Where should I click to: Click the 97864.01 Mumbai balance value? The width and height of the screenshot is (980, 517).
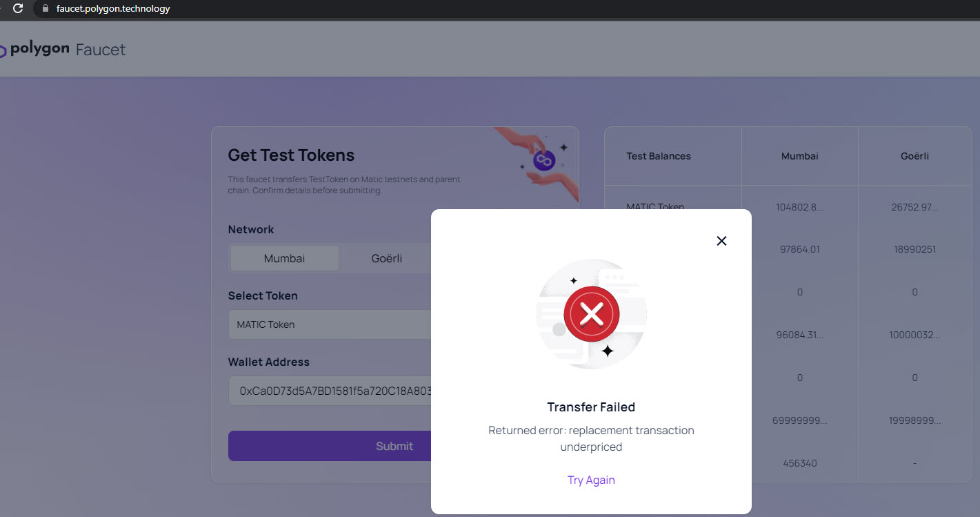pyautogui.click(x=799, y=249)
